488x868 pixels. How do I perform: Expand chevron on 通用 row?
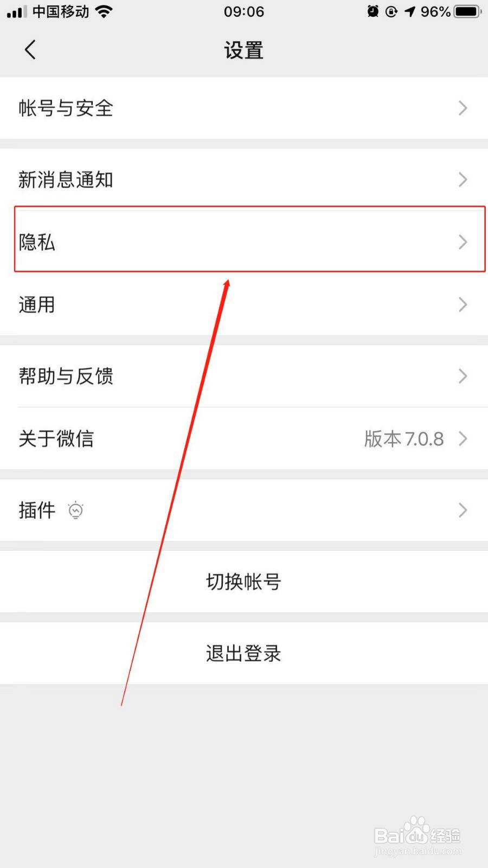pos(463,304)
